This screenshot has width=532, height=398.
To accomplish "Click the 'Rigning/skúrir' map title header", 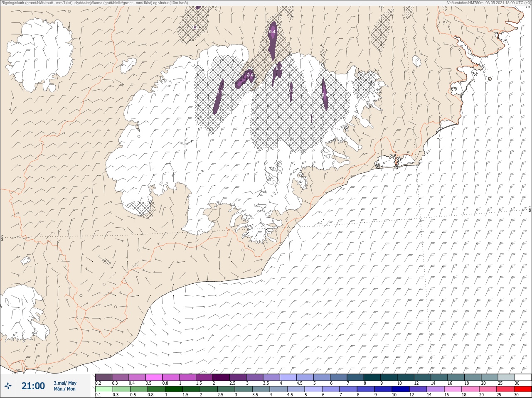I will 94,2.
